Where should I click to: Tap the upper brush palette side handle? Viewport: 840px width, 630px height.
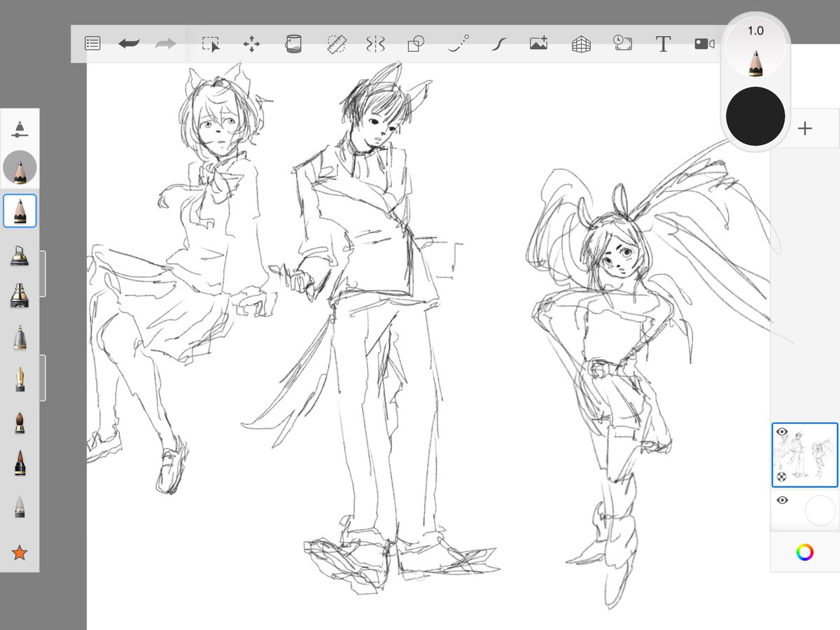point(43,274)
